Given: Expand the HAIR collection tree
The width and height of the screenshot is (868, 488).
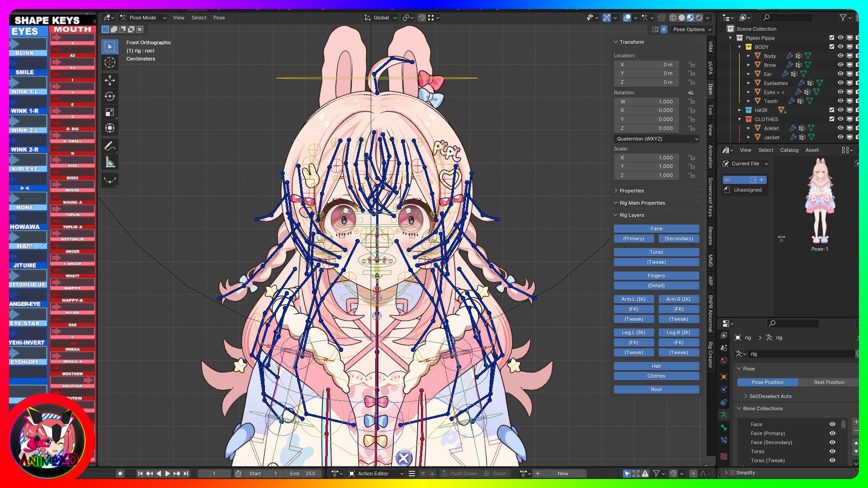Looking at the screenshot, I should (x=740, y=110).
